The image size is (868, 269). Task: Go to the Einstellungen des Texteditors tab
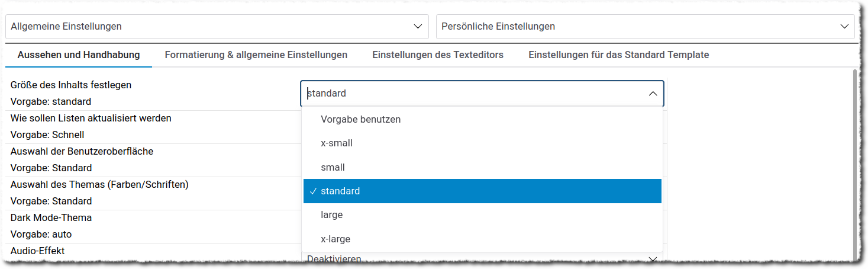pos(438,55)
